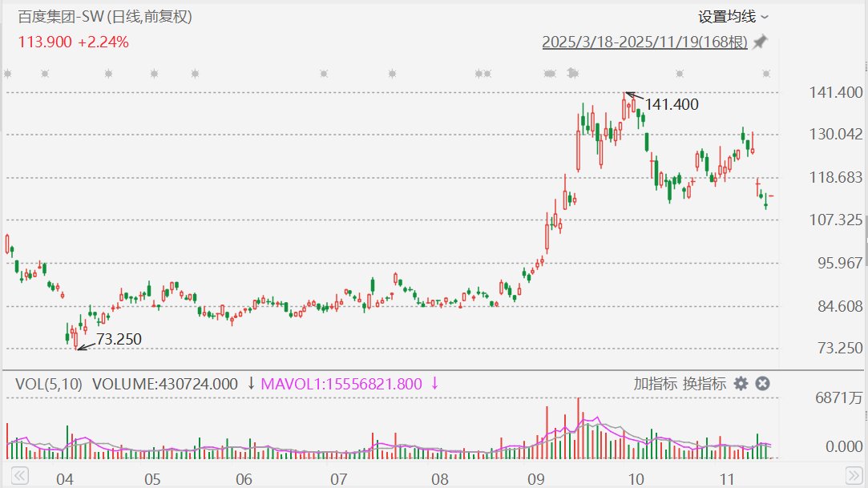Screen dimensions: 868x488
Task: Click the 换指标 switch indicator button
Action: tap(704, 384)
